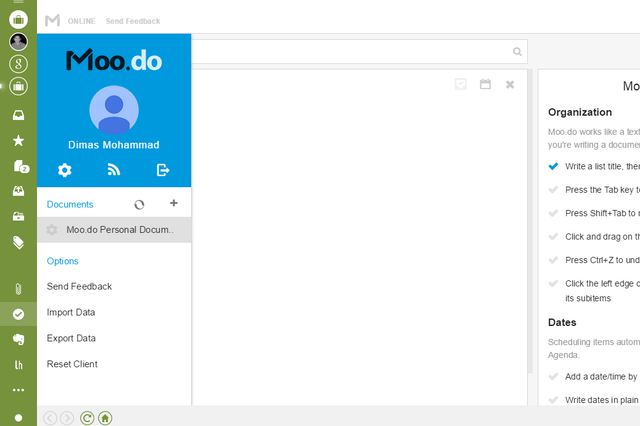This screenshot has height=426, width=640.
Task: Open the top briefcase sidebar icon
Action: pos(18,19)
